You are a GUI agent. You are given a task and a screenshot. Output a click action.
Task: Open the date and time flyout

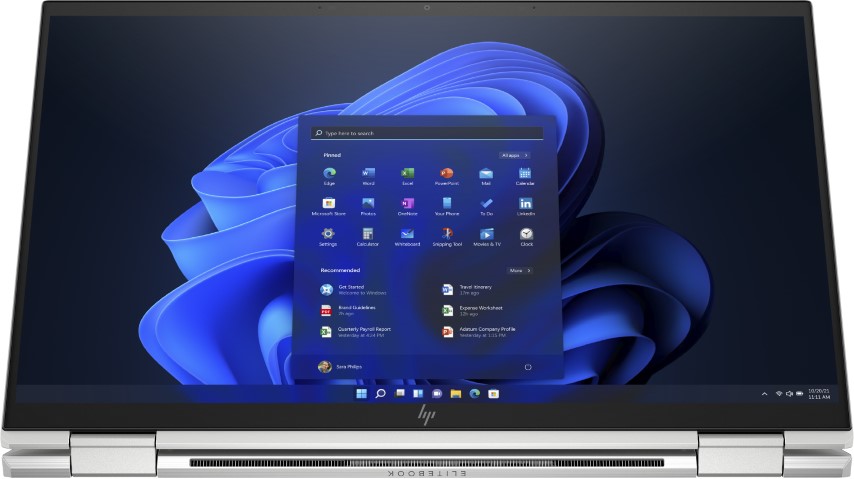[819, 393]
